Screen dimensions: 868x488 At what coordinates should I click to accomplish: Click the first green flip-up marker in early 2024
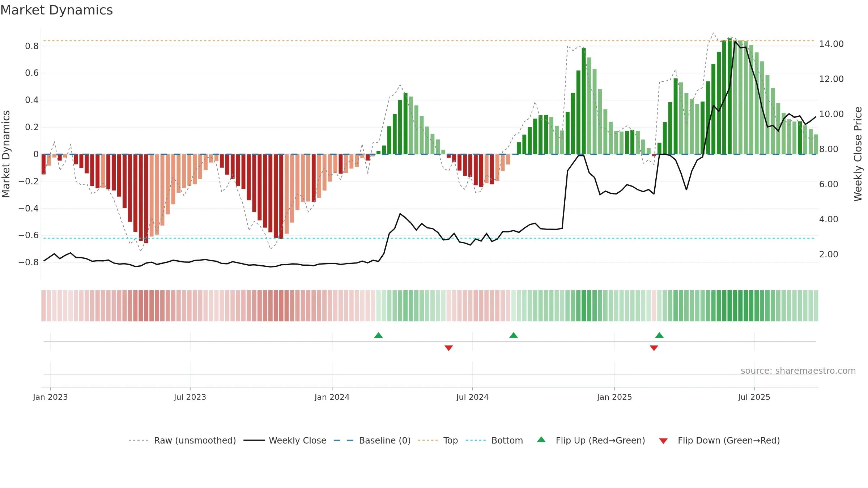[378, 335]
